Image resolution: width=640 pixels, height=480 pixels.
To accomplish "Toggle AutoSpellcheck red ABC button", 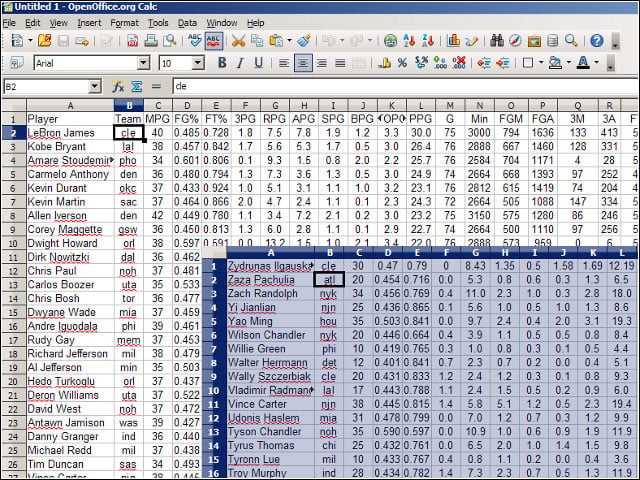I will tap(213, 41).
